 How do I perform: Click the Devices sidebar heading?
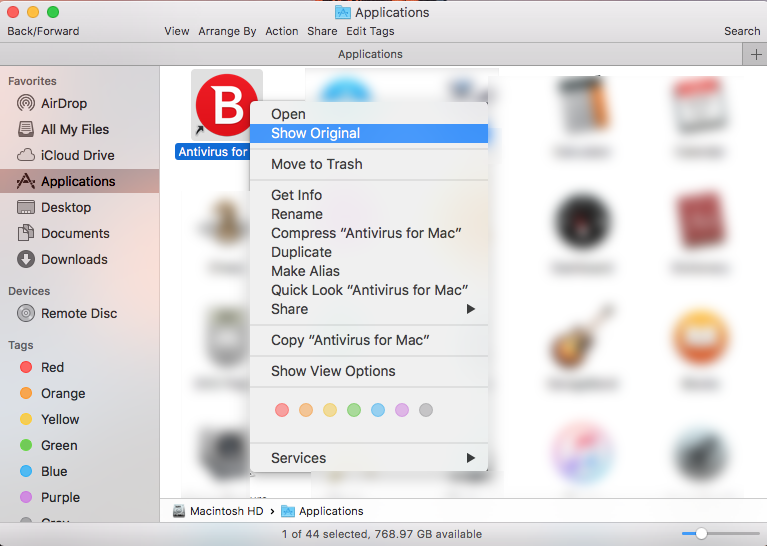[x=29, y=291]
